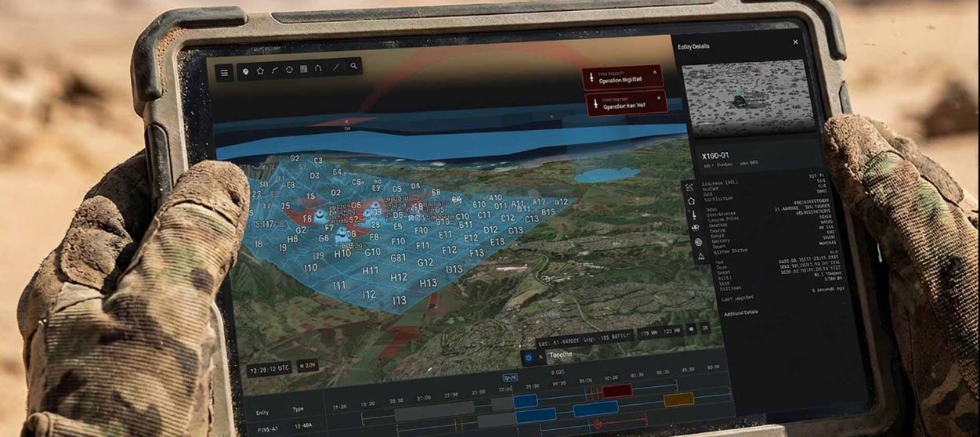Click the top icon in side strip
980x437 pixels.
pyautogui.click(x=689, y=187)
